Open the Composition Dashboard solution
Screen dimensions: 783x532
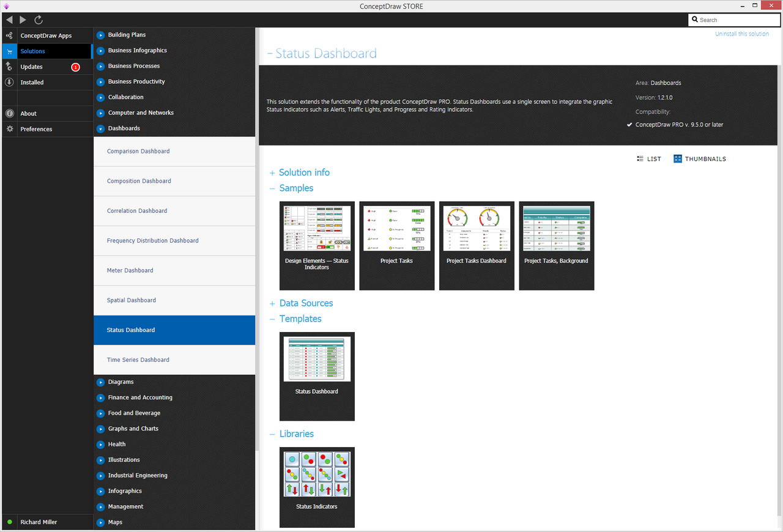tap(174, 181)
